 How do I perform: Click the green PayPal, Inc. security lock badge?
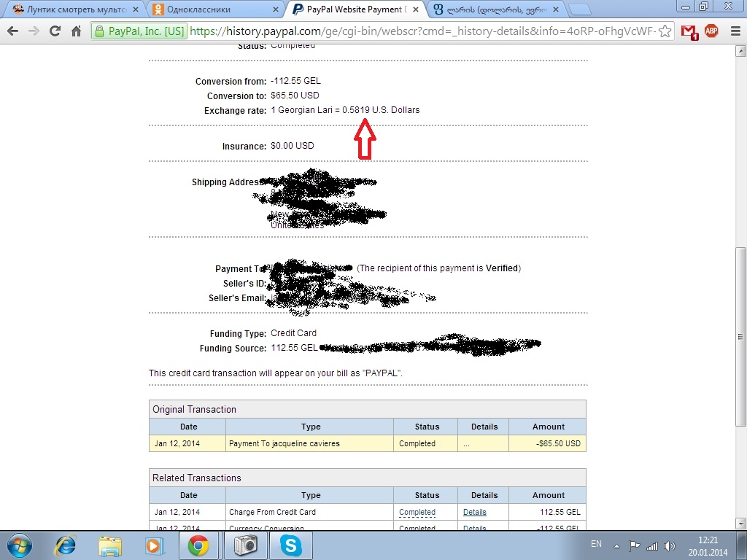tap(139, 31)
